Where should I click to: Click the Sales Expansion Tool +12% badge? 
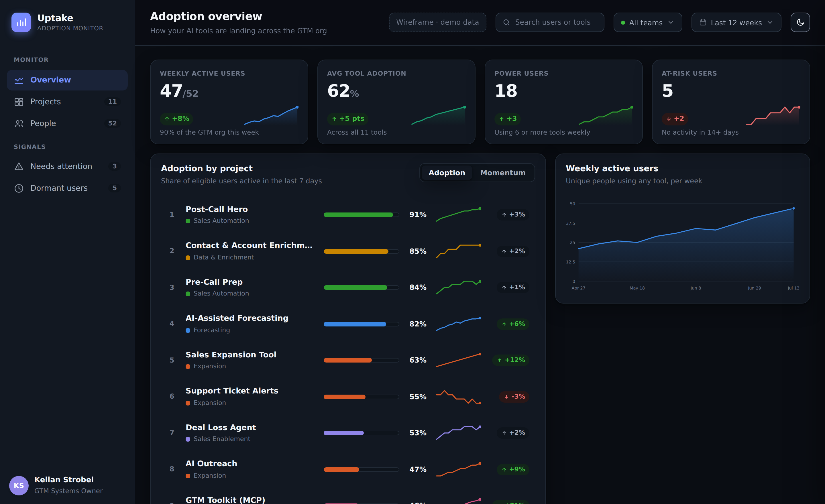(510, 360)
